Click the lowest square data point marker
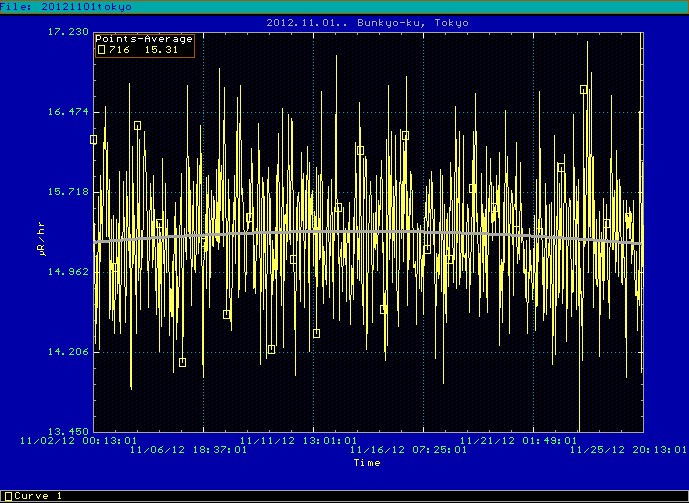Viewport: 689px width, 503px height. [182, 362]
